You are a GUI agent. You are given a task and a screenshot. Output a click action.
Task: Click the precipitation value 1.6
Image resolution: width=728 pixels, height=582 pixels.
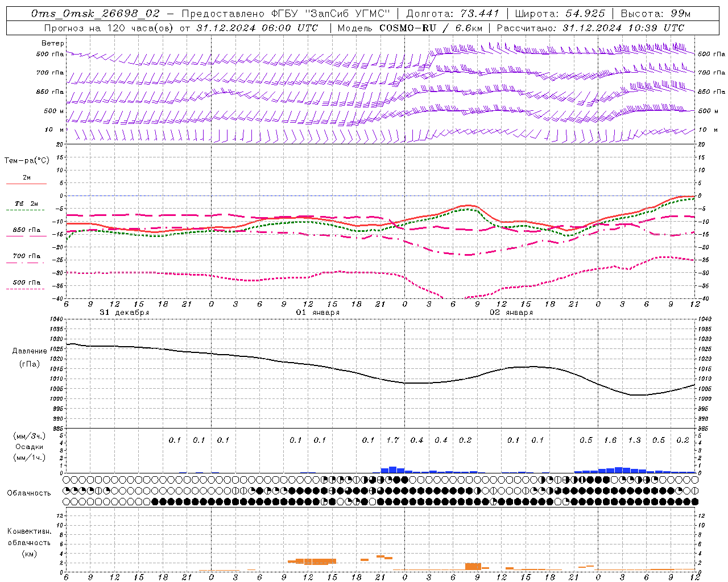click(x=610, y=440)
